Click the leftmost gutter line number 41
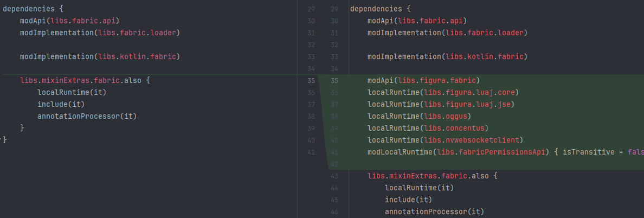The height and width of the screenshot is (218, 644). (x=311, y=152)
